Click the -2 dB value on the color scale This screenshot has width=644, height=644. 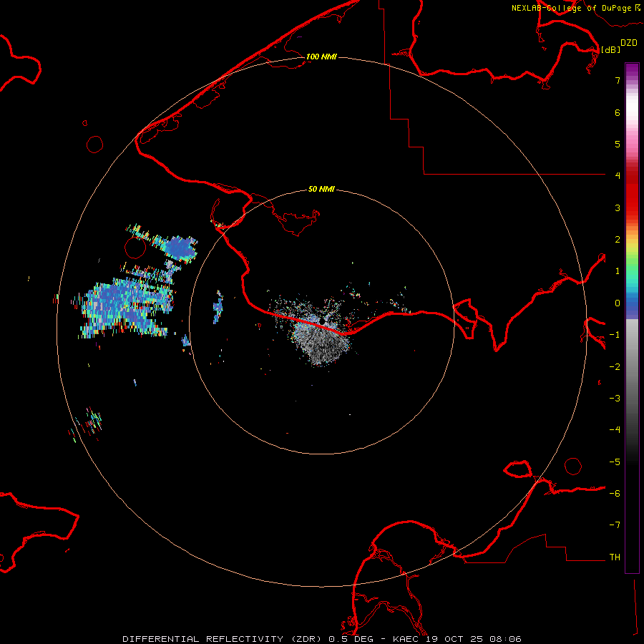tap(615, 367)
